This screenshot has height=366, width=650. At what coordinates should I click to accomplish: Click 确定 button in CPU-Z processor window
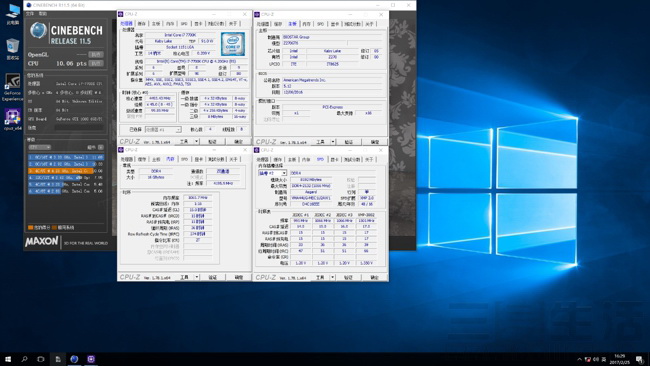pyautogui.click(x=238, y=141)
